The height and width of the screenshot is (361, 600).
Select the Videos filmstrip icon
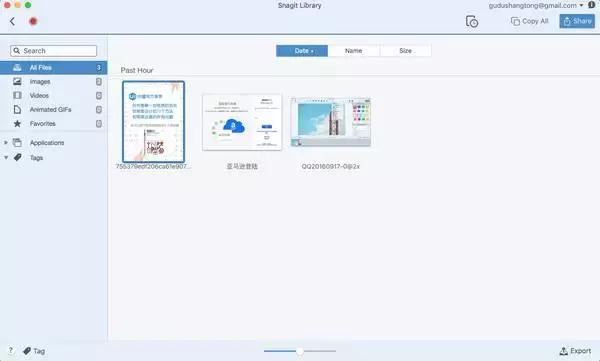(17, 95)
